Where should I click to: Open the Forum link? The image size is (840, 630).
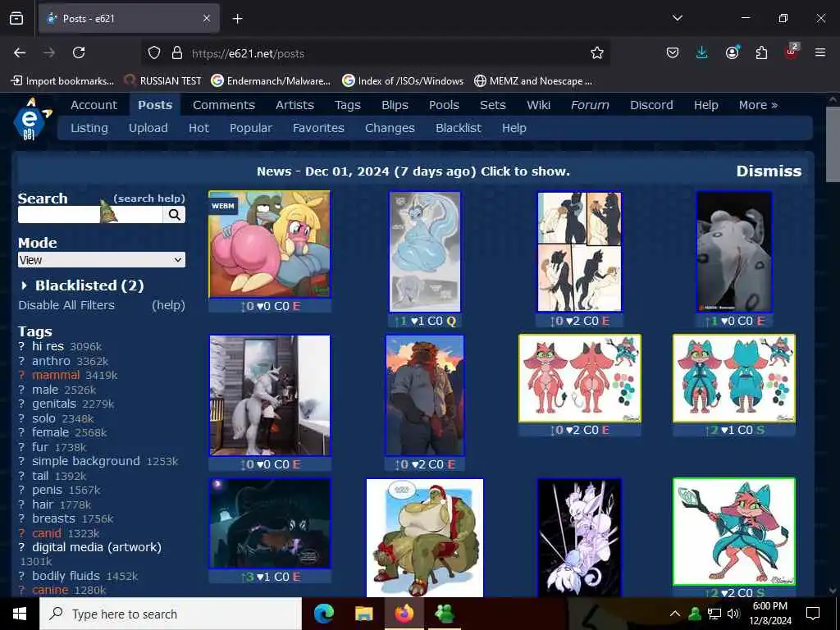pos(590,105)
